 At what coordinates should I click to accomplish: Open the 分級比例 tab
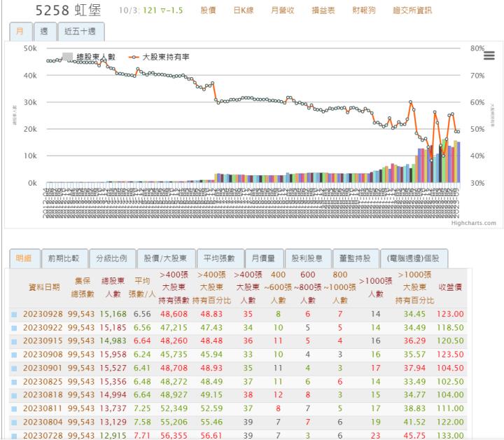click(x=112, y=259)
